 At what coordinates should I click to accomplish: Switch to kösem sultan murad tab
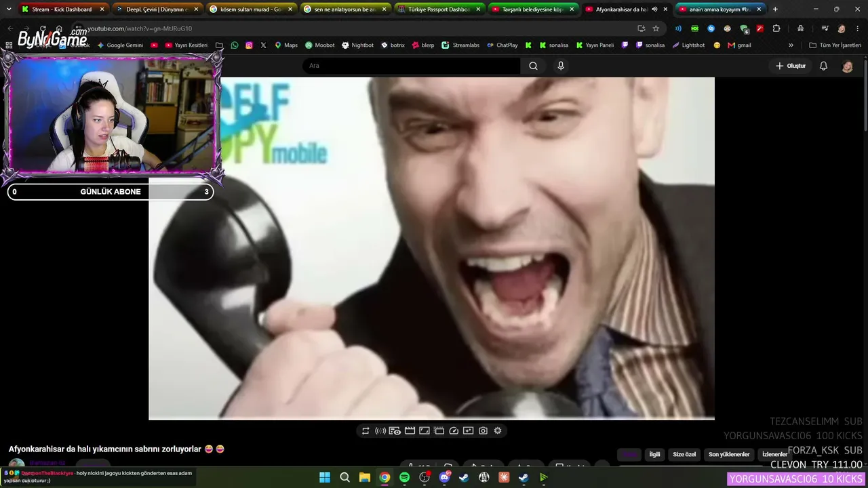250,9
